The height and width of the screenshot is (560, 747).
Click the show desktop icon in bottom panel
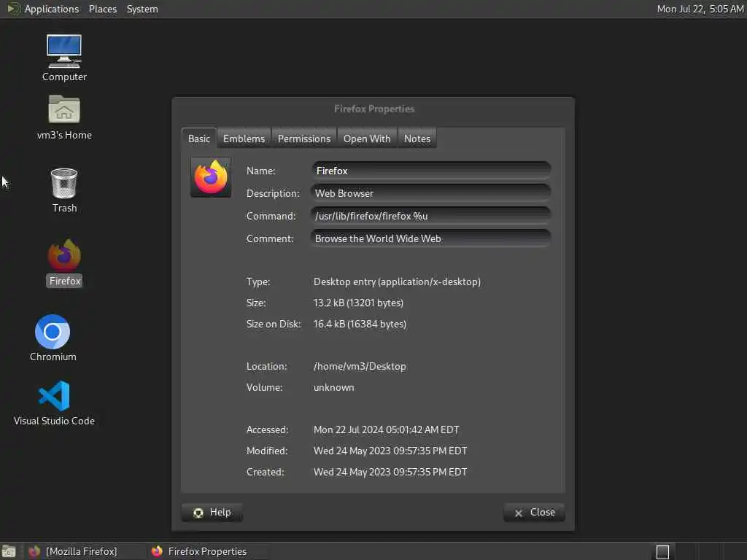[9, 551]
